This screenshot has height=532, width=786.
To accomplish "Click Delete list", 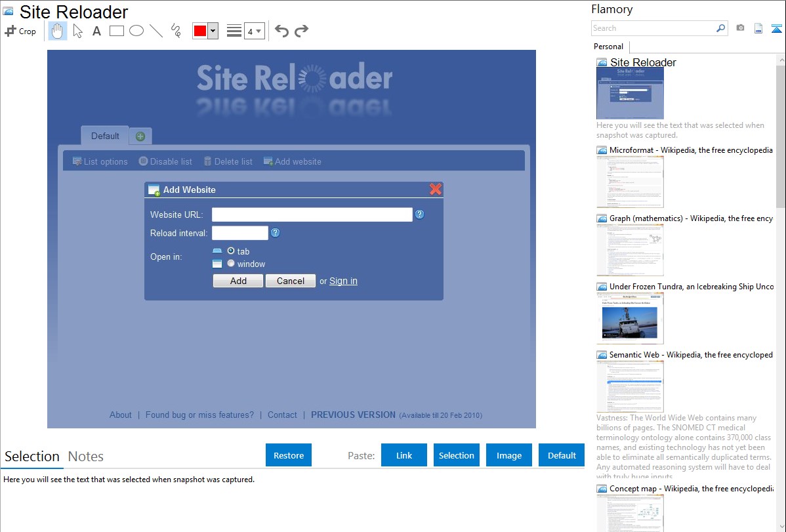I will 228,161.
